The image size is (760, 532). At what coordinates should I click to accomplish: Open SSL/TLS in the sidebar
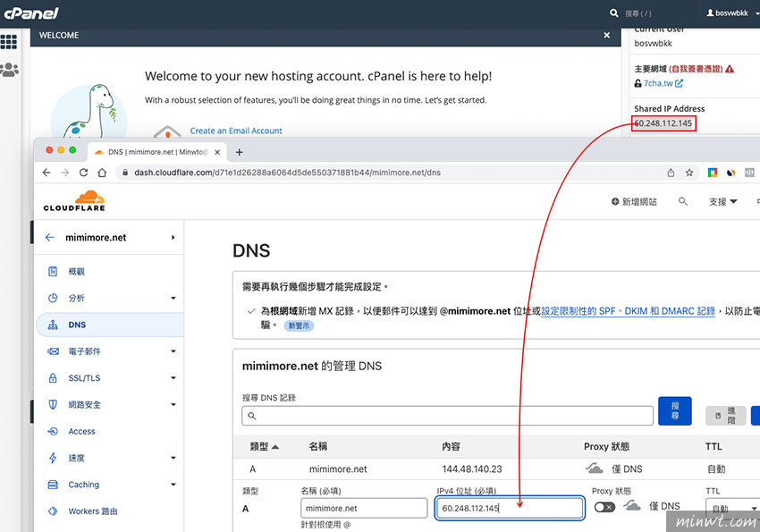(x=84, y=378)
